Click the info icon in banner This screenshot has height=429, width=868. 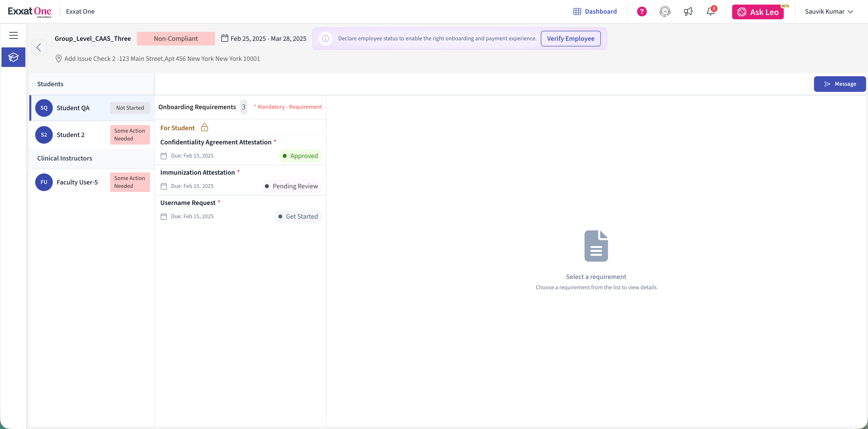pyautogui.click(x=325, y=38)
